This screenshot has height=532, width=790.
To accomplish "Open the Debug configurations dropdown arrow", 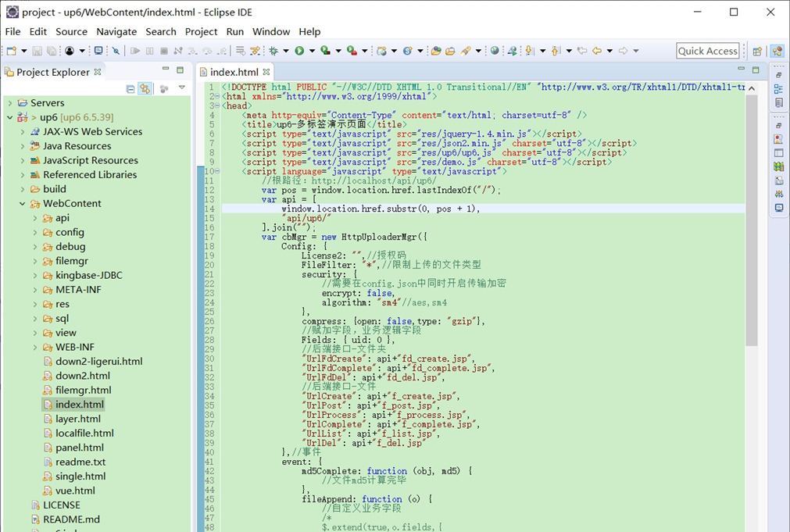I will (x=286, y=51).
